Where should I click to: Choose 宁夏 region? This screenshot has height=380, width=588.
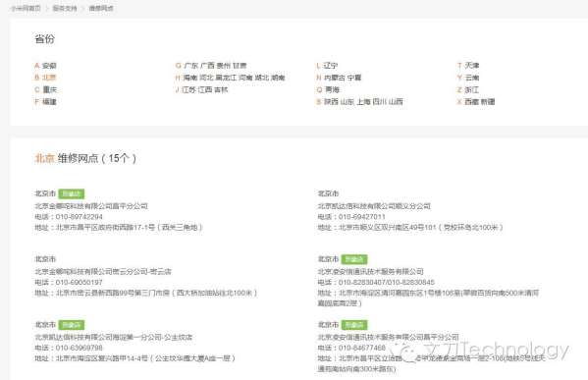[354, 78]
